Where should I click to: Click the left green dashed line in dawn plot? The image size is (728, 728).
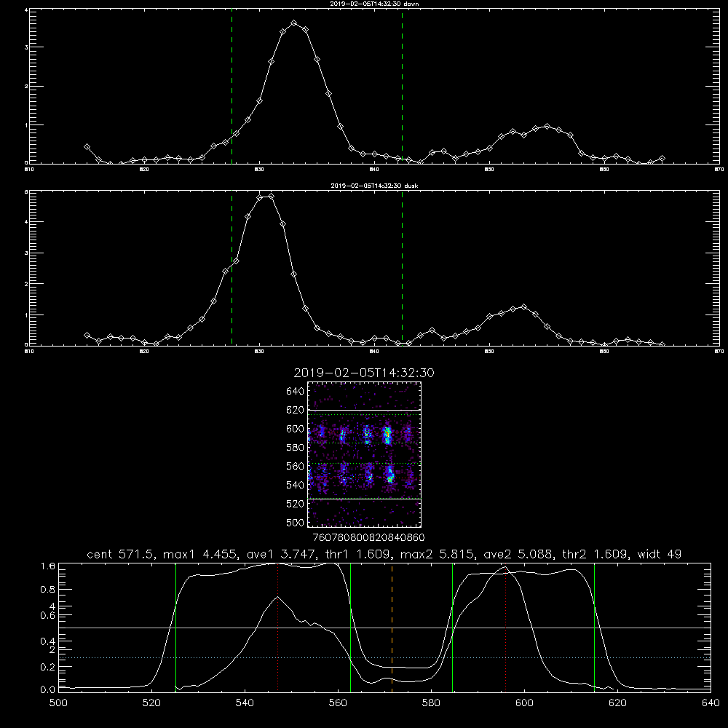coord(232,87)
